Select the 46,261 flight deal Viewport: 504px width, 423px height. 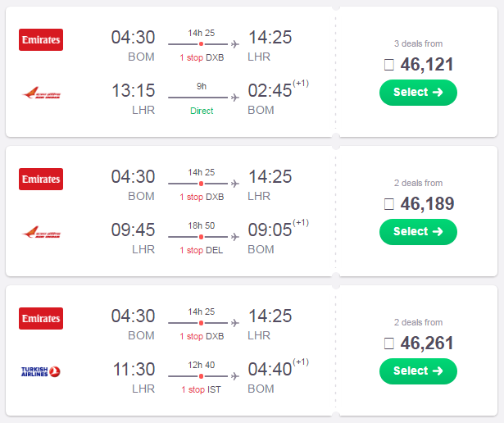(x=418, y=371)
